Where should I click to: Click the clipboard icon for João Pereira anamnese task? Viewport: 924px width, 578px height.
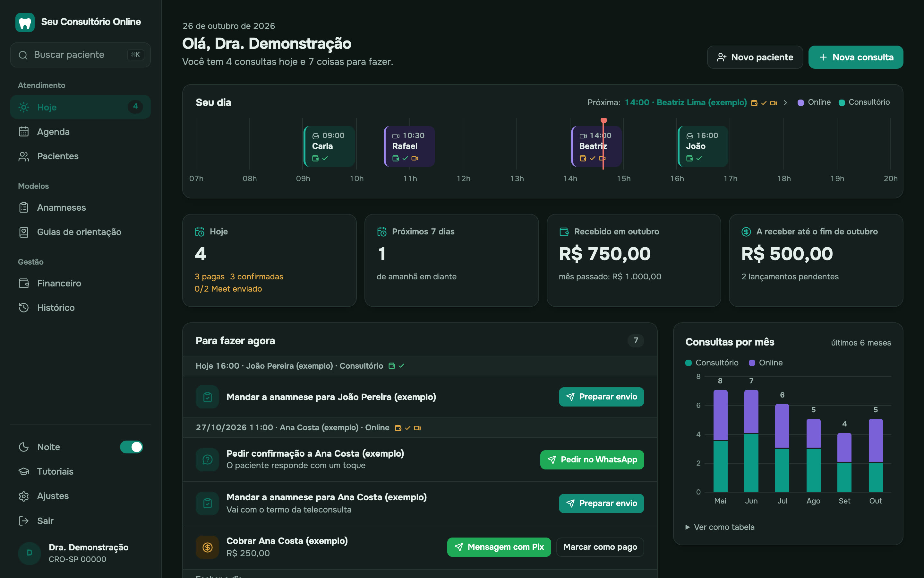point(207,397)
